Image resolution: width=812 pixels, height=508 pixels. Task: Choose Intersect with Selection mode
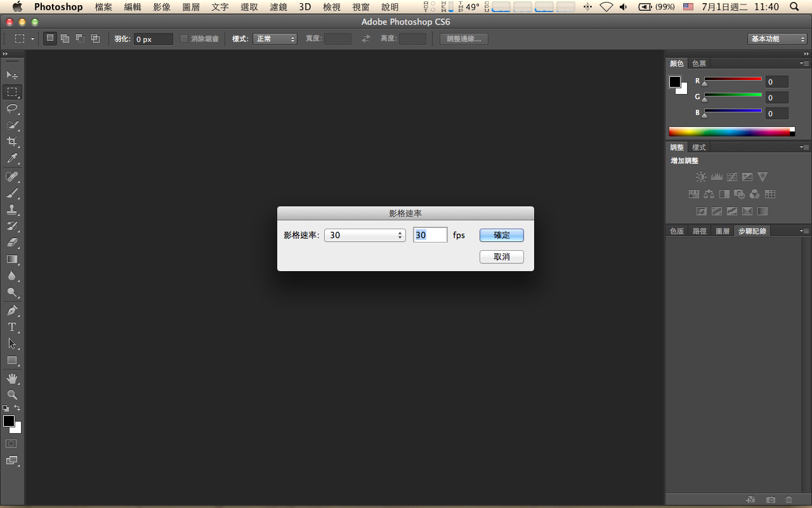95,38
